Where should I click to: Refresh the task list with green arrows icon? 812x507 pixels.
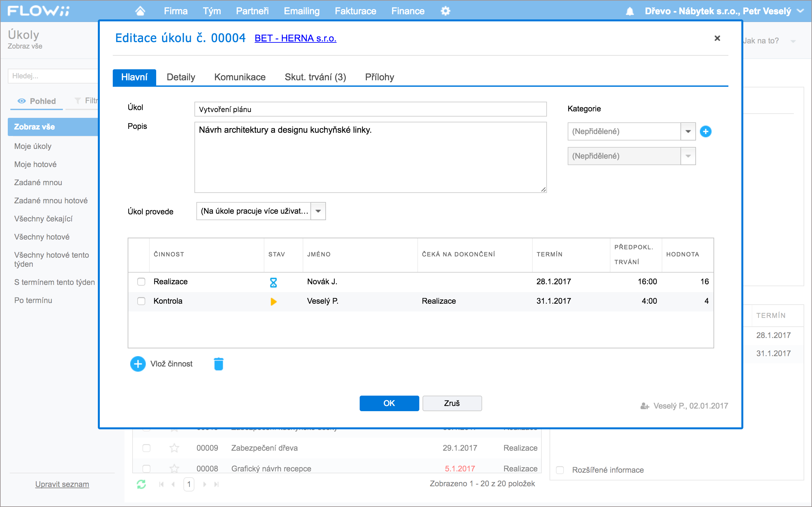click(141, 484)
